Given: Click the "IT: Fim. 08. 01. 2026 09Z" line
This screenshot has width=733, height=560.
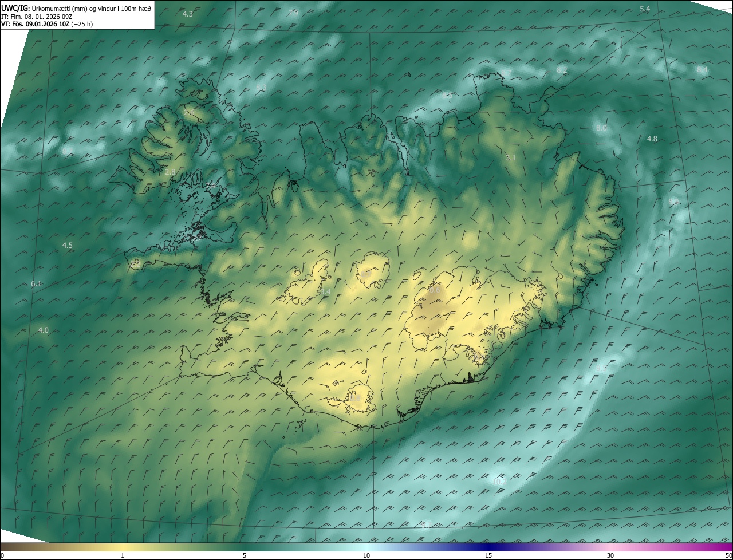Looking at the screenshot, I should point(38,16).
